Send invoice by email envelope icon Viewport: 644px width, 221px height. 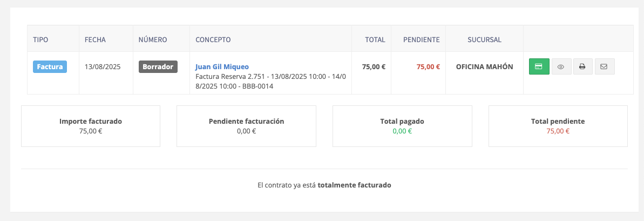[604, 66]
